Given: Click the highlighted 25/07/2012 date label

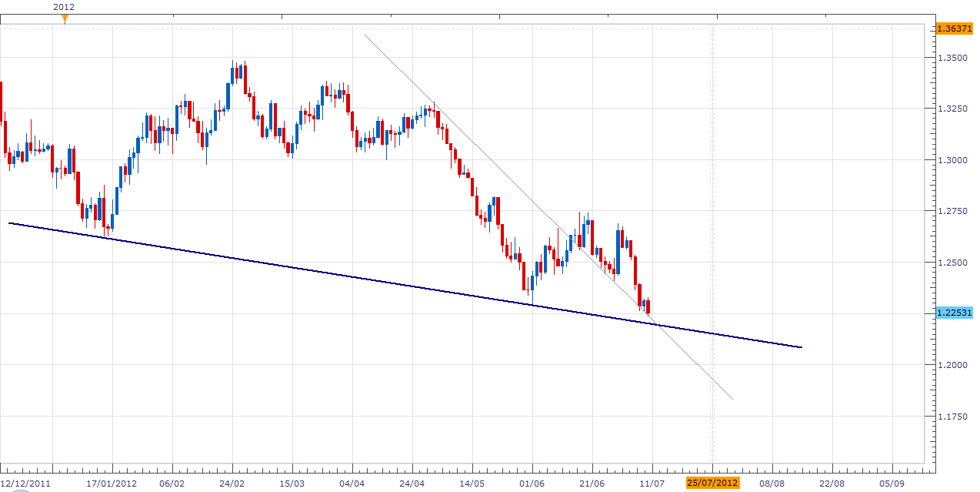Looking at the screenshot, I should (712, 483).
